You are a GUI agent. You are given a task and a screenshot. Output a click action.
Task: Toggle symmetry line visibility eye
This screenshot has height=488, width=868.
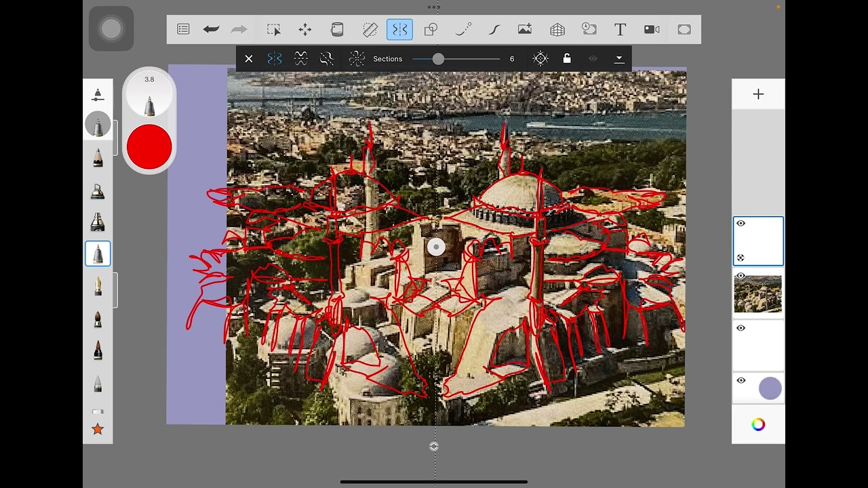click(593, 59)
